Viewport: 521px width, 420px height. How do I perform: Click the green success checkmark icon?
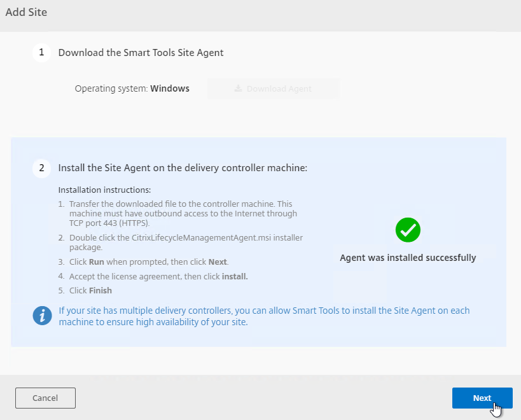coord(408,230)
